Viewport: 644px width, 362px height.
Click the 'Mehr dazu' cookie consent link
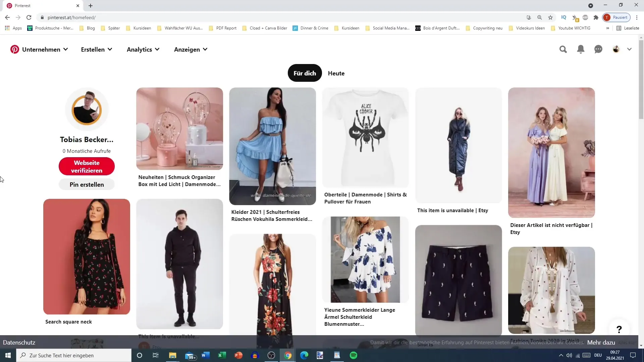coord(601,342)
